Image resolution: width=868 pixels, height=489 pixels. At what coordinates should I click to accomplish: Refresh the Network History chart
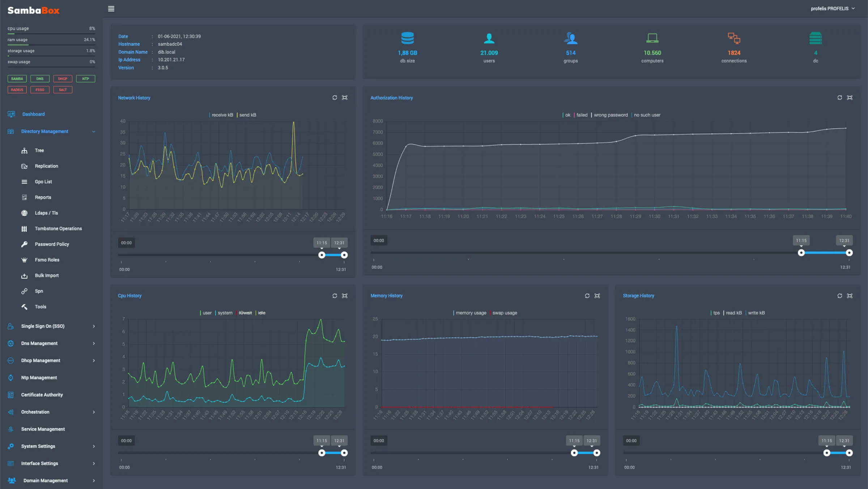click(x=335, y=97)
